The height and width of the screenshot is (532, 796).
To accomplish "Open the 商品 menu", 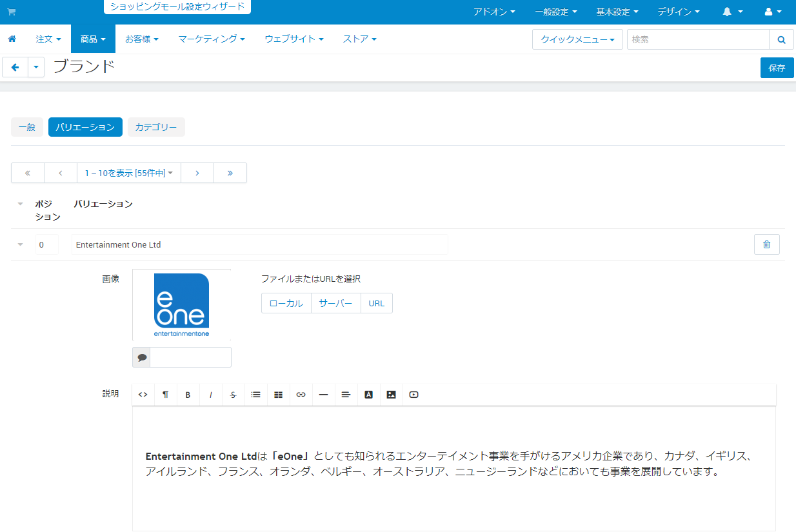I will (93, 39).
